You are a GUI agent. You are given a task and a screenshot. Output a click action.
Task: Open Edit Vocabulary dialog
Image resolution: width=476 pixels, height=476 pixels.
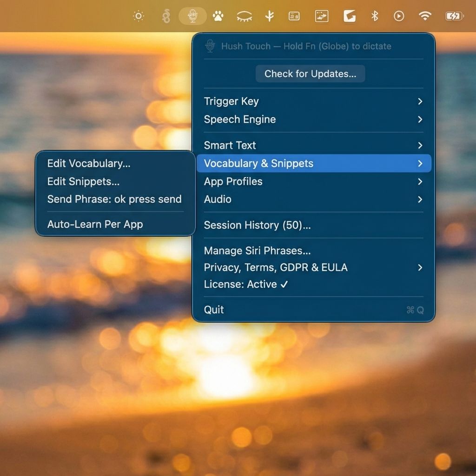point(88,164)
